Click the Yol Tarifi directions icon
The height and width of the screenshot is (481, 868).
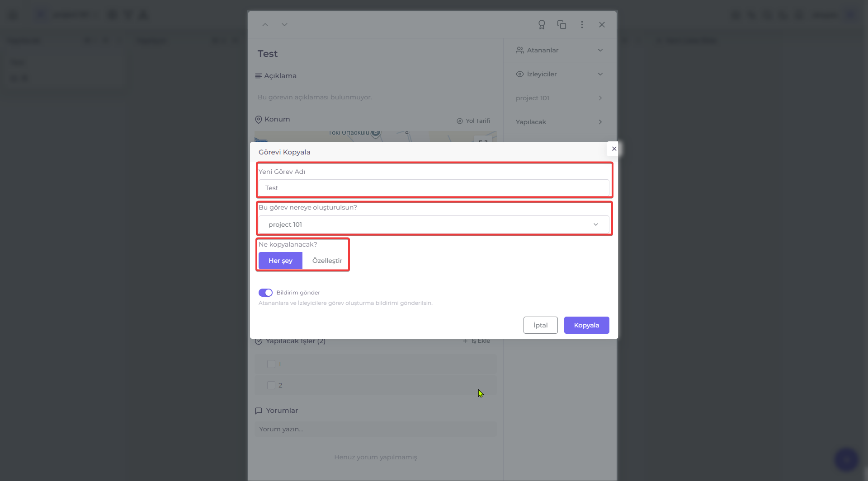pos(460,121)
